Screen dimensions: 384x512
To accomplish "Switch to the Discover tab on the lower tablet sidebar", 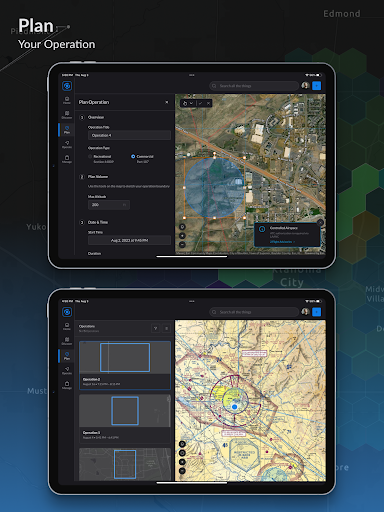I will tap(67, 341).
